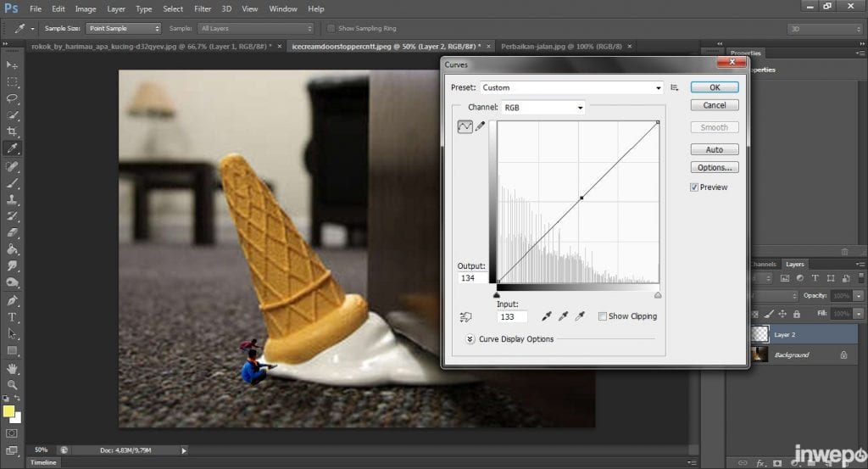Viewport: 868px width, 469px height.
Task: Click the on-image adjustment hand icon
Action: [465, 316]
